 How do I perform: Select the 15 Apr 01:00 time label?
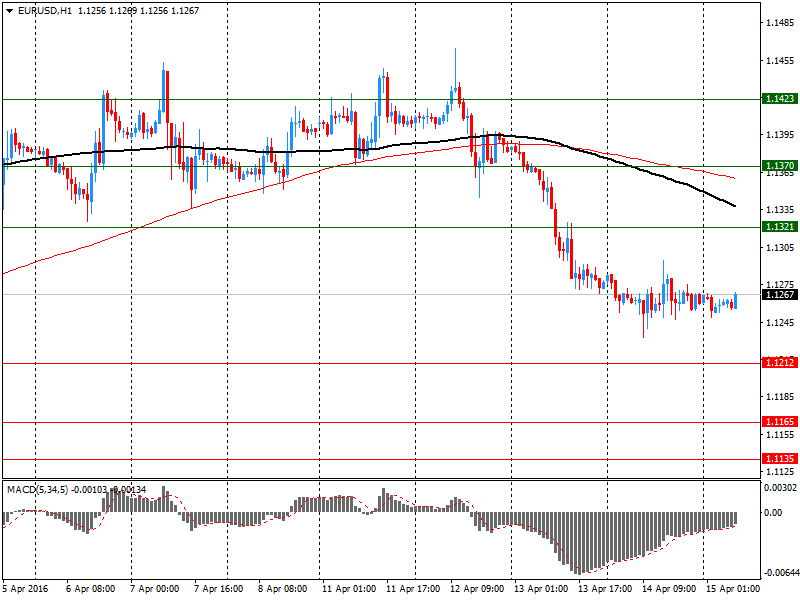tap(733, 589)
